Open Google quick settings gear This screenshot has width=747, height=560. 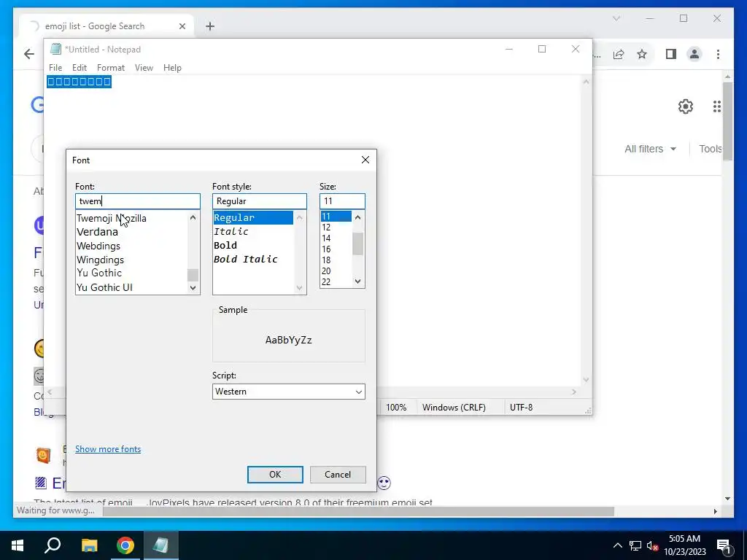point(686,106)
